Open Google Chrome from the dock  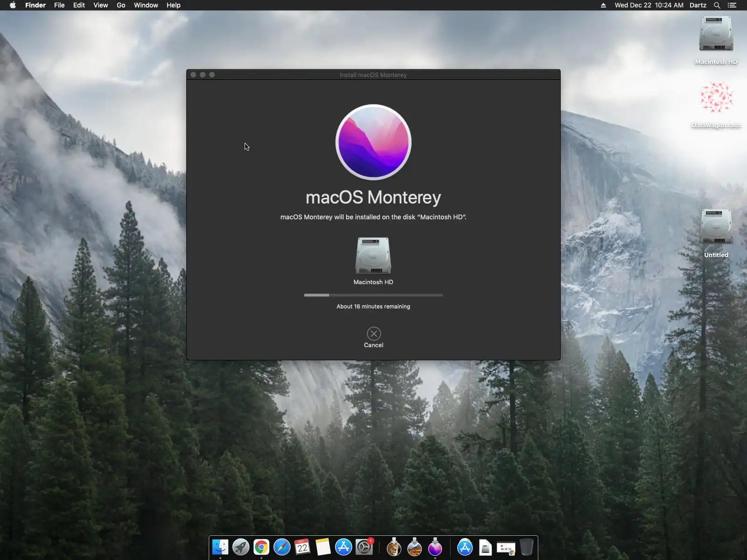click(261, 547)
